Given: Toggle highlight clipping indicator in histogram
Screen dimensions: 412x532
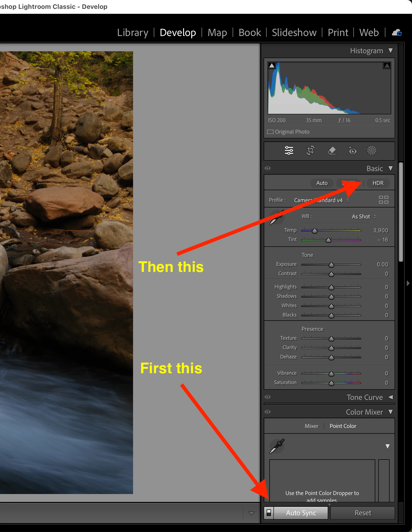Looking at the screenshot, I should pyautogui.click(x=387, y=65).
